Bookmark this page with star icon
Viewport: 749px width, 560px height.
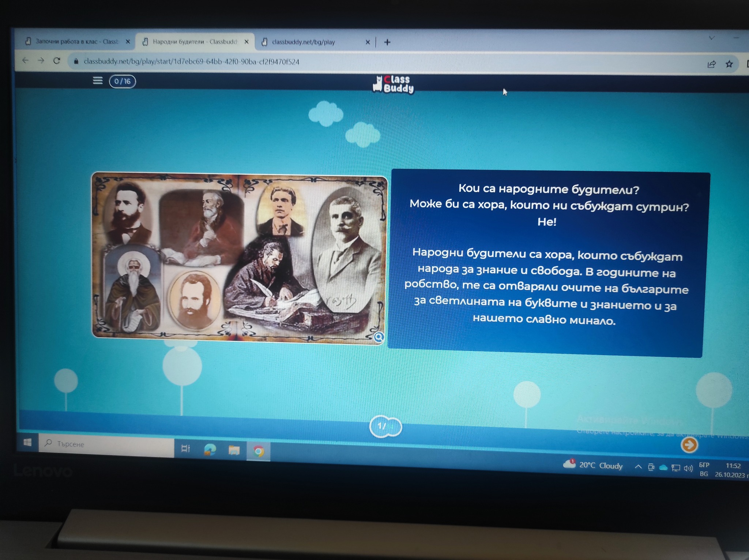[x=729, y=64]
